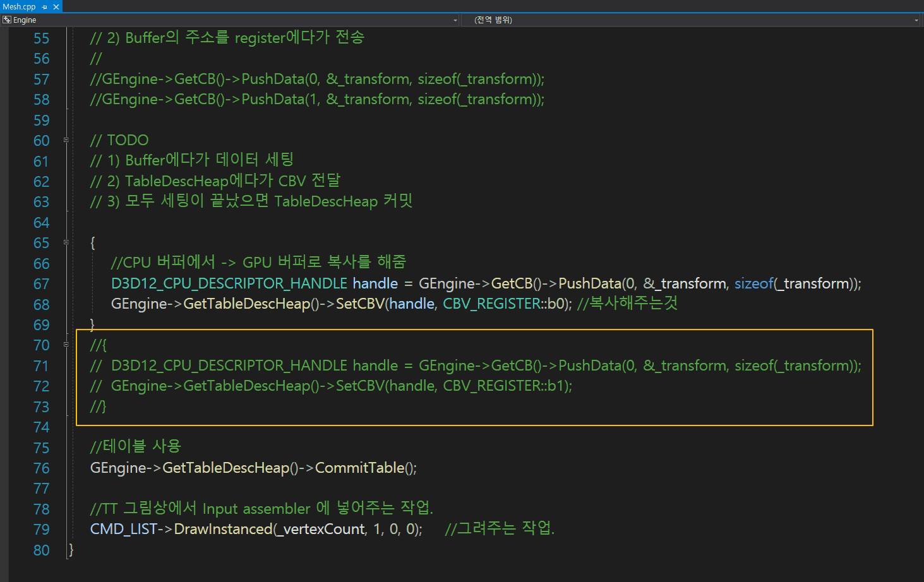The width and height of the screenshot is (924, 582).
Task: Click the comment '// 1) Buffer에다가 데이터 세팅'
Action: [x=192, y=160]
